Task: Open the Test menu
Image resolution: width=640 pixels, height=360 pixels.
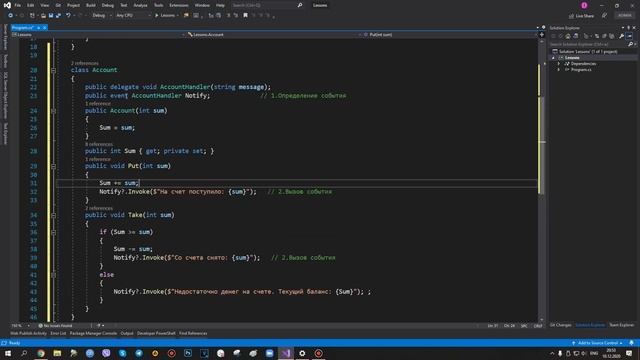Action: (124, 5)
